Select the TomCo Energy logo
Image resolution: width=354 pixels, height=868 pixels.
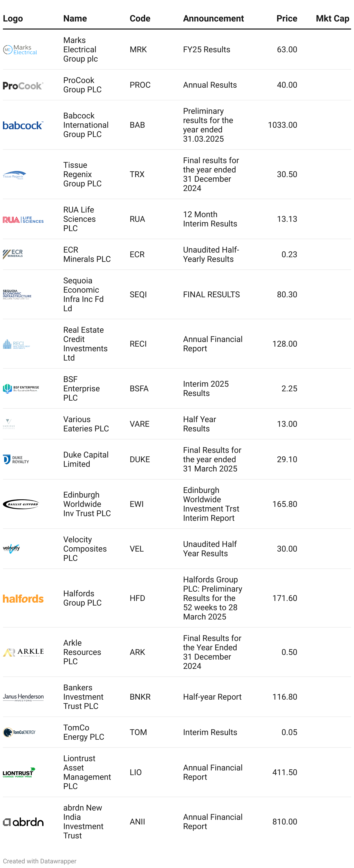[x=19, y=732]
